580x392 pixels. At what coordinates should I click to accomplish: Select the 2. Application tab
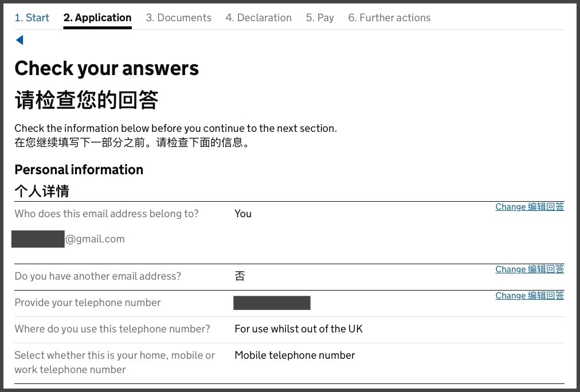click(x=97, y=18)
